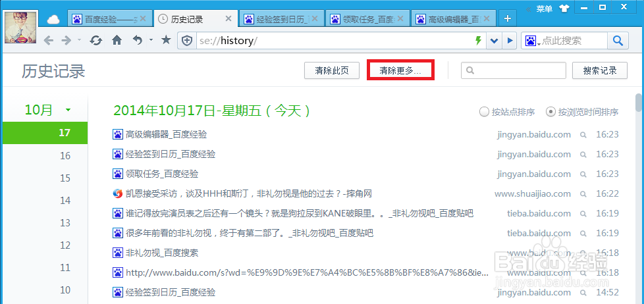Switch to the 领取任务_百度 tab
Image resolution: width=644 pixels, height=304 pixels.
pos(367,19)
